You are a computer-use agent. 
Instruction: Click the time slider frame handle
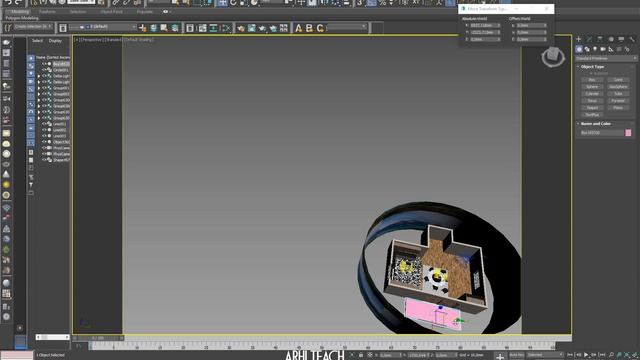tap(98, 338)
